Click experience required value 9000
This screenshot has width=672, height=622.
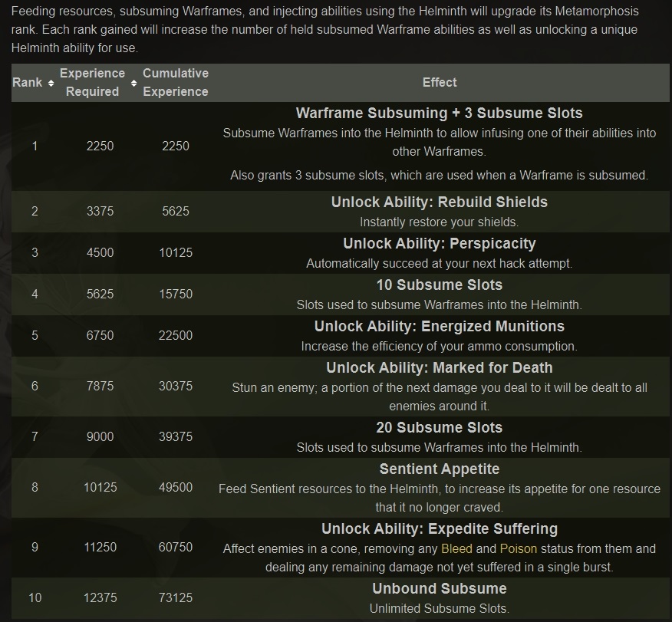[100, 436]
